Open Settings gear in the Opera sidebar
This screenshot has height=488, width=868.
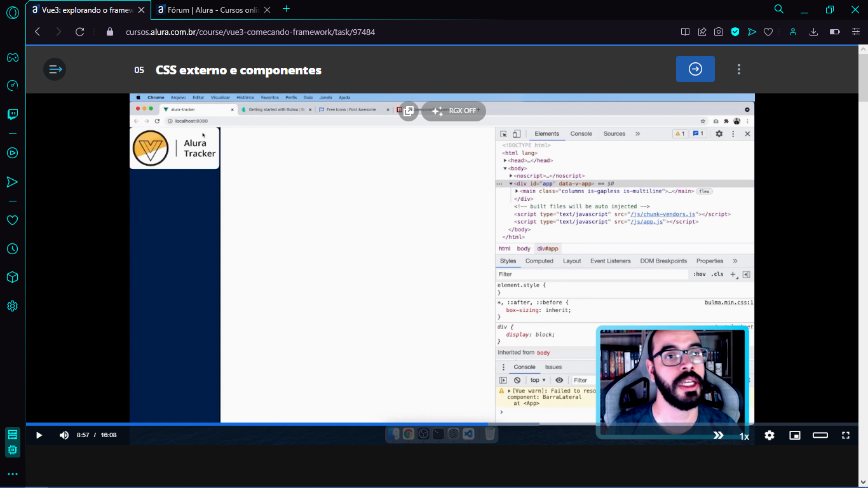(12, 306)
